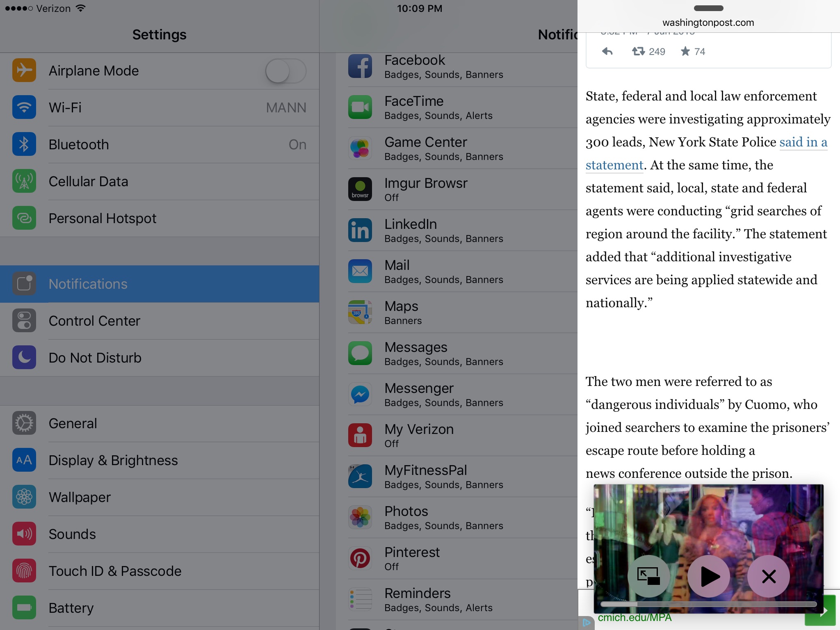Tap the green Messages bubble icon
The height and width of the screenshot is (630, 840).
pyautogui.click(x=360, y=353)
